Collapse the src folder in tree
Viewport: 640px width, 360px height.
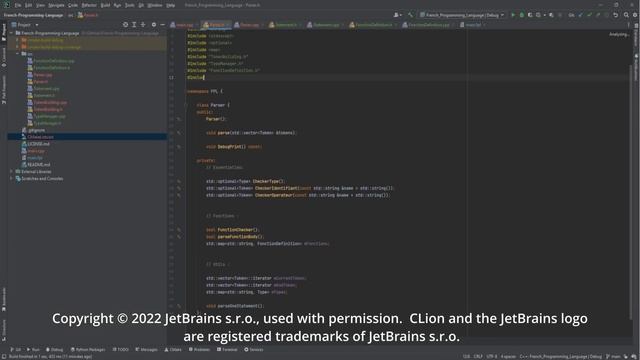coord(18,54)
